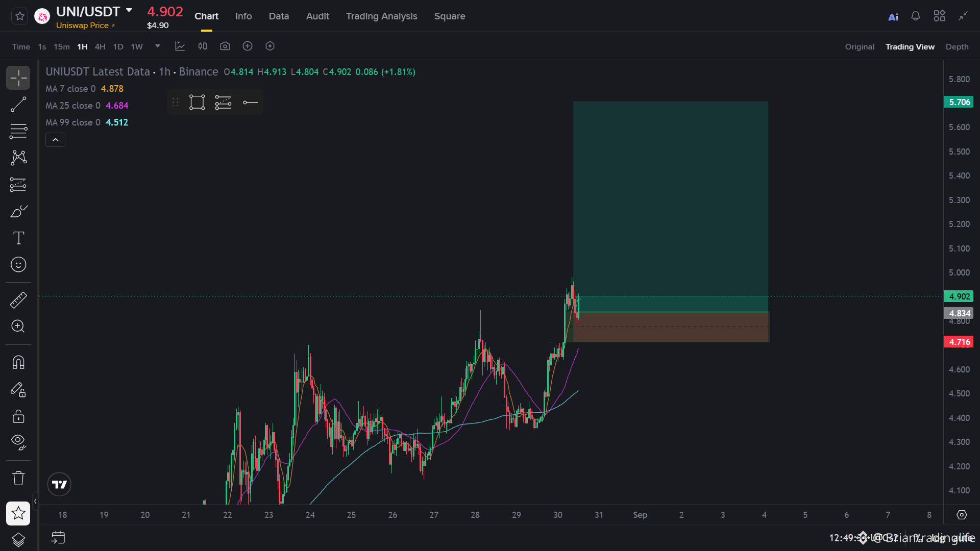This screenshot has height=551, width=980.
Task: Select the MA 7 close indicator legend
Action: [x=84, y=89]
